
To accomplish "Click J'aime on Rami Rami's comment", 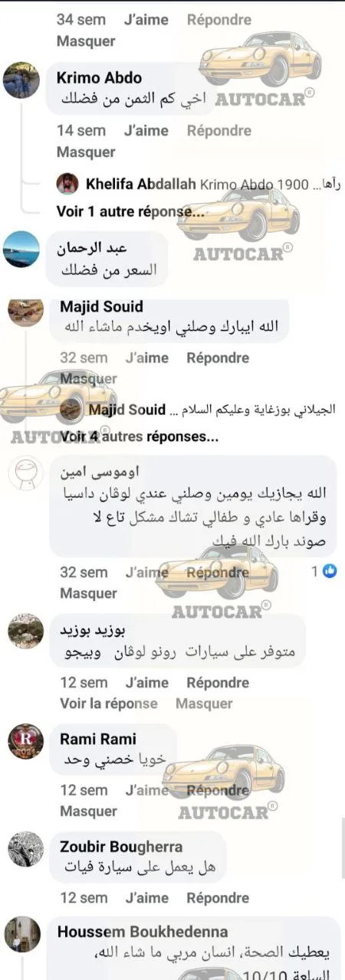I will coord(148,790).
